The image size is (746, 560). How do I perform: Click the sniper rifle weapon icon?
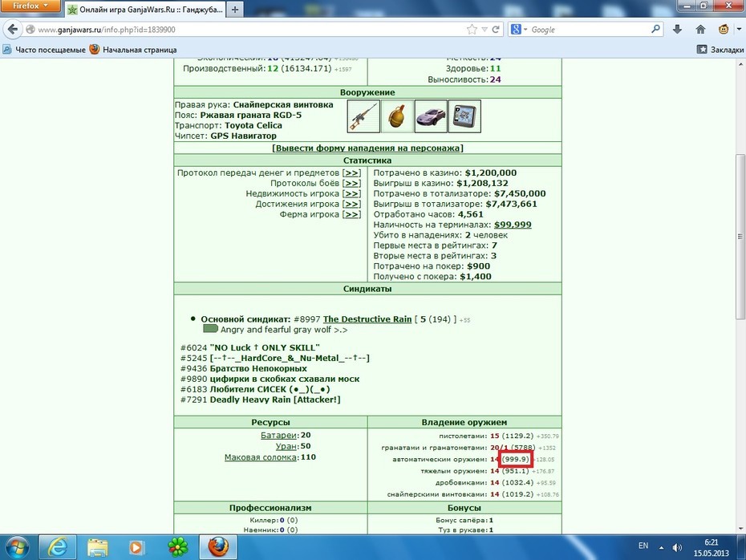click(x=363, y=116)
